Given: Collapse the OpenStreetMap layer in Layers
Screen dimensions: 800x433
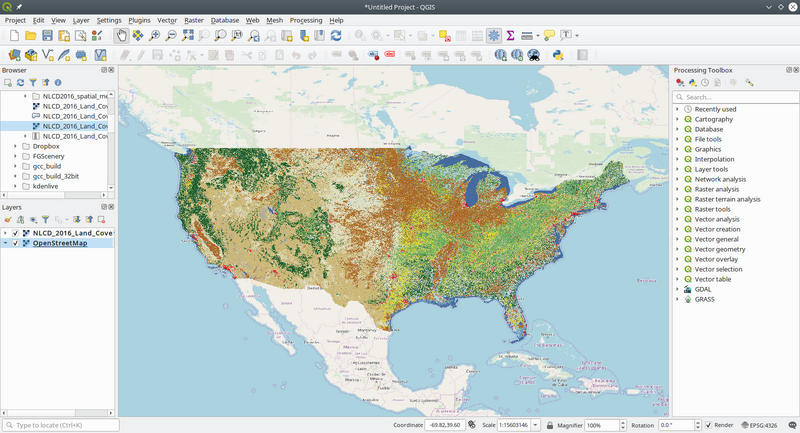Looking at the screenshot, I should click(x=6, y=243).
